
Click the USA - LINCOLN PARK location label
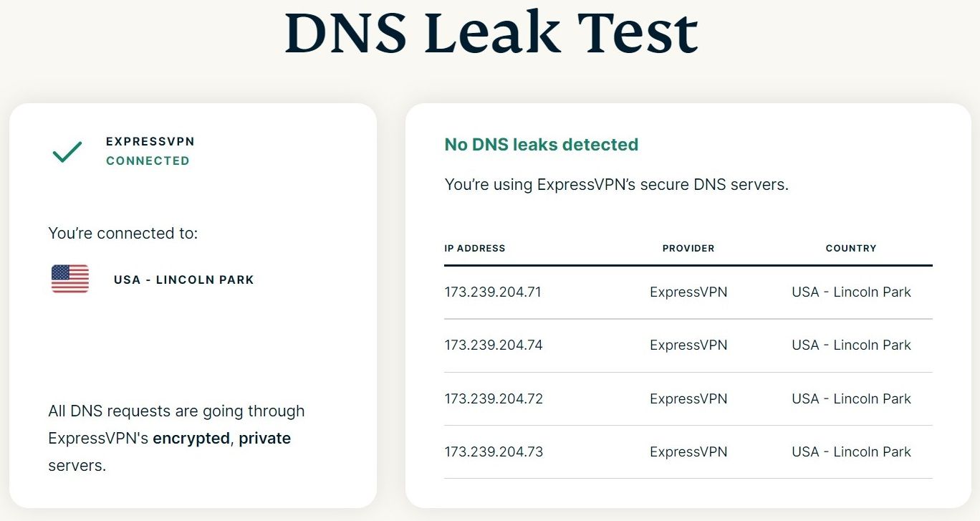pyautogui.click(x=183, y=279)
